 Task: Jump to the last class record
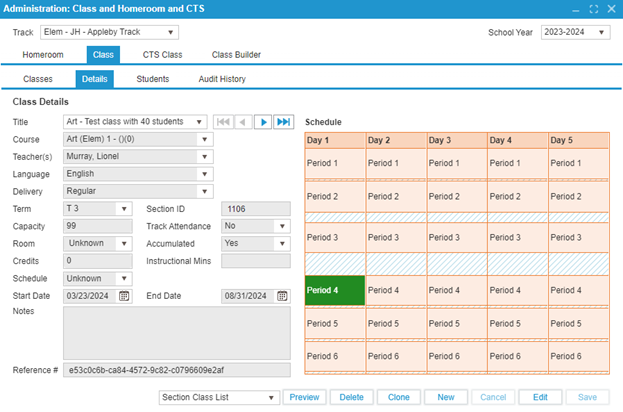pos(284,122)
